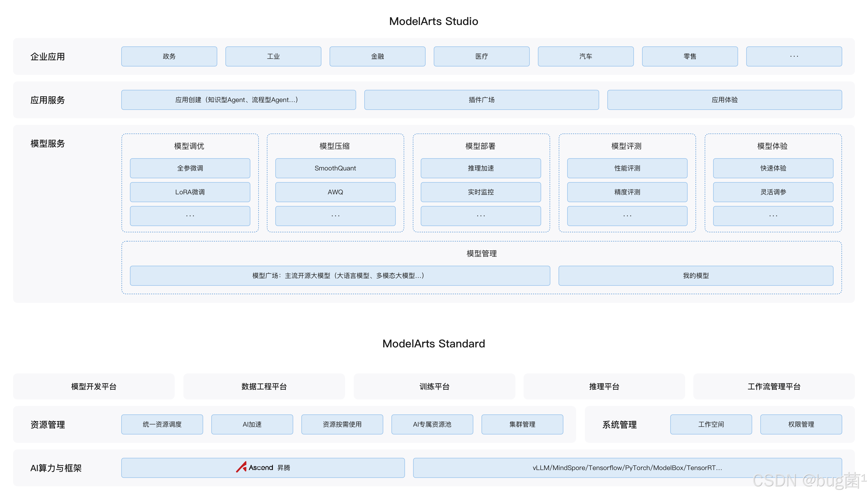Open the 工作空间 box
Viewport: 868px width, 495px height.
[x=711, y=424]
